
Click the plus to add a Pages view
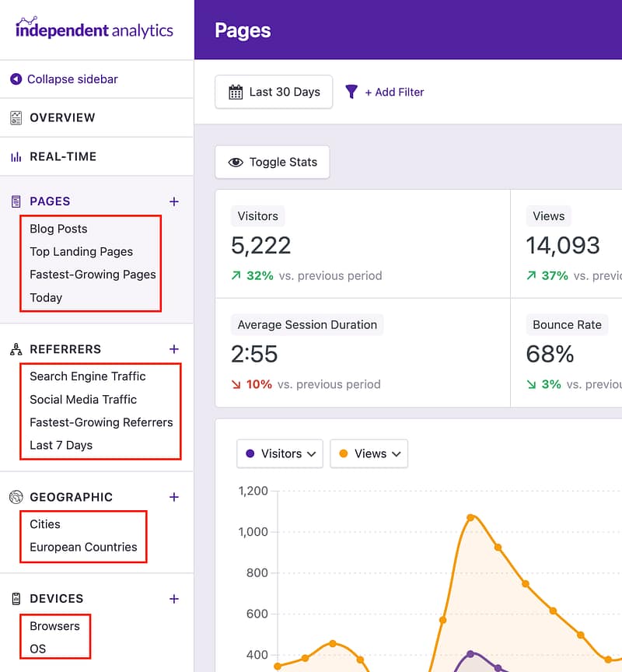[173, 201]
